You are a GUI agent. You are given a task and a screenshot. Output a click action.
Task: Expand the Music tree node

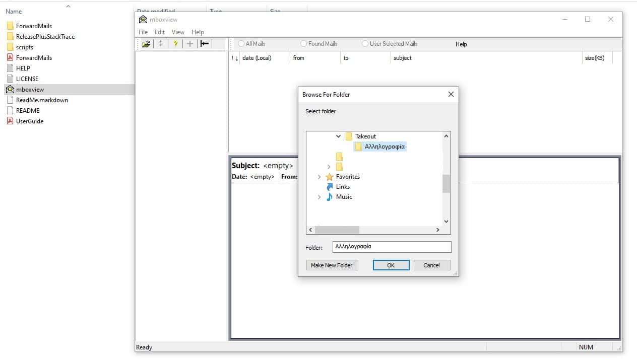coord(319,197)
